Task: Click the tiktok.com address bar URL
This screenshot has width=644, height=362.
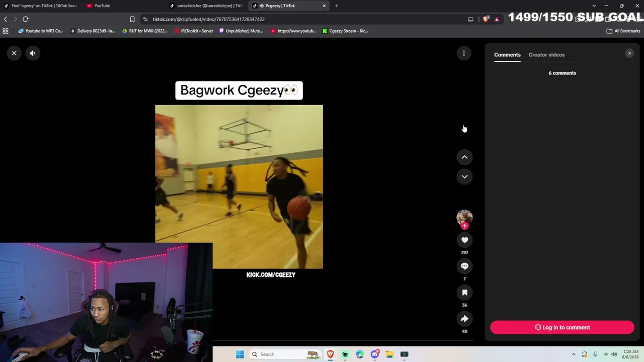Action: point(208,19)
